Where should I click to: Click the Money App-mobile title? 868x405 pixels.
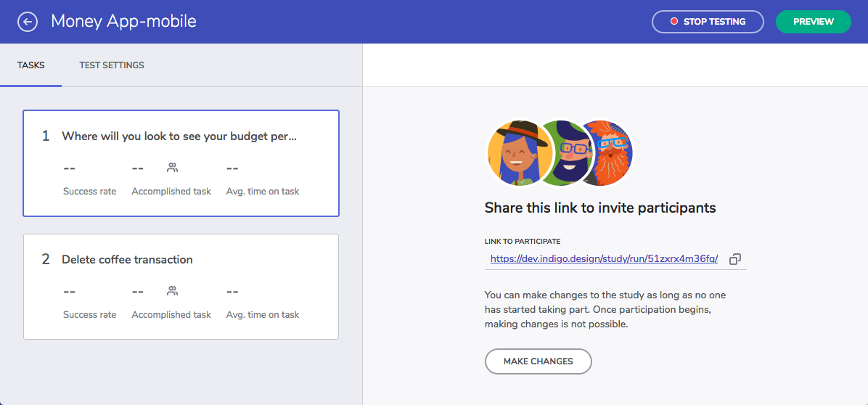tap(124, 22)
